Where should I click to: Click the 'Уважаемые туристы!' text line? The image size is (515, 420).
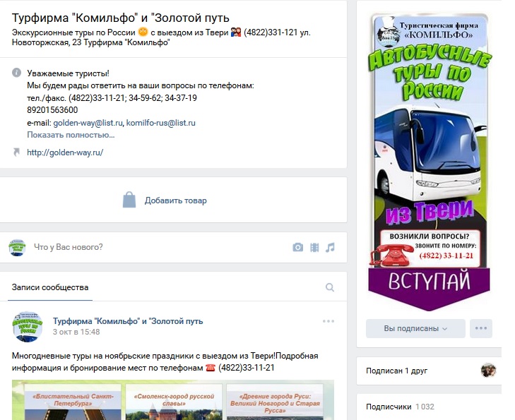(68, 73)
